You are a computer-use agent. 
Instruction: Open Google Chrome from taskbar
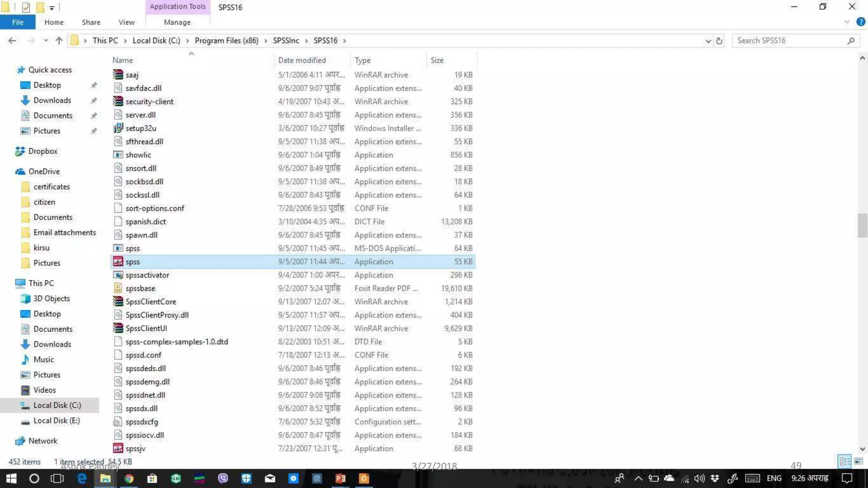tap(129, 479)
